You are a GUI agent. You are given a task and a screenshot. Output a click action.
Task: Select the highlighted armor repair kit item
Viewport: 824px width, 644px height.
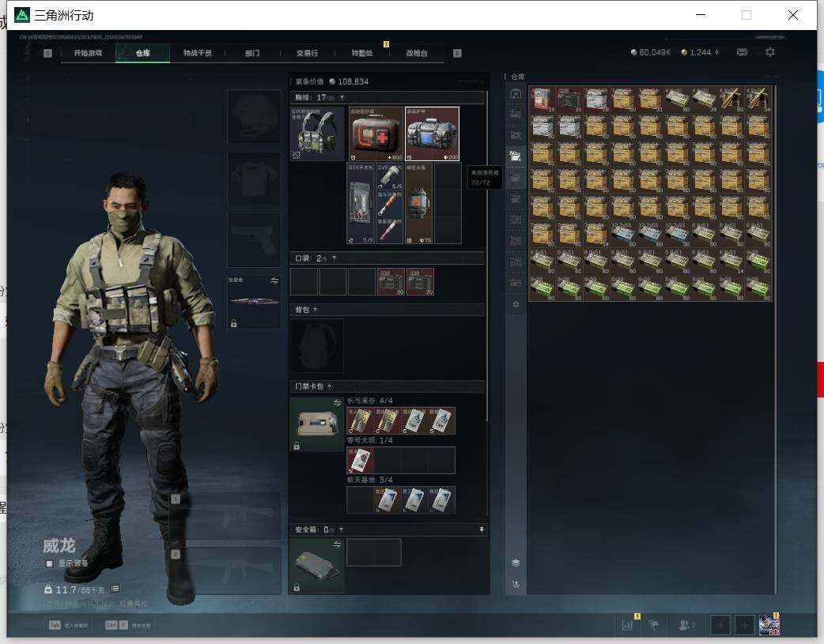(432, 134)
